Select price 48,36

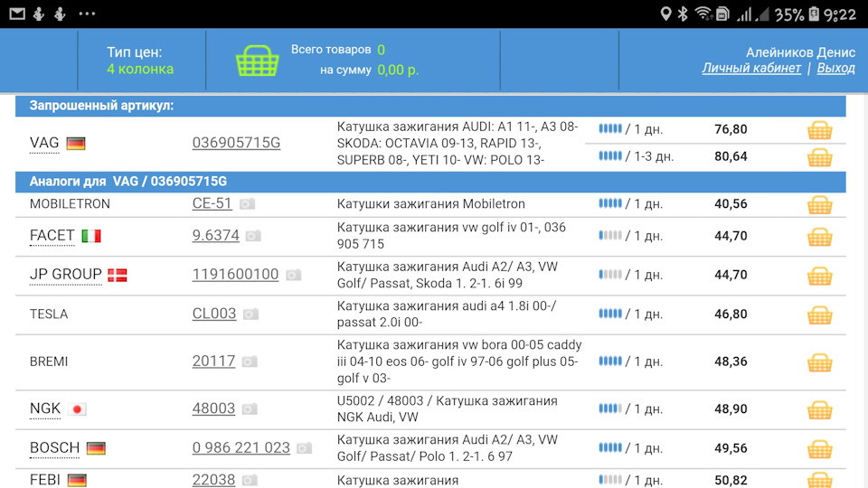(x=731, y=361)
